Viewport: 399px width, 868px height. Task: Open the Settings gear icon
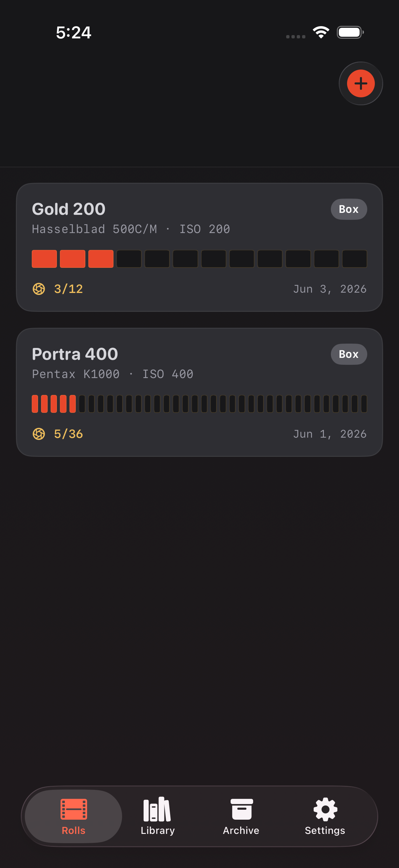pyautogui.click(x=325, y=809)
